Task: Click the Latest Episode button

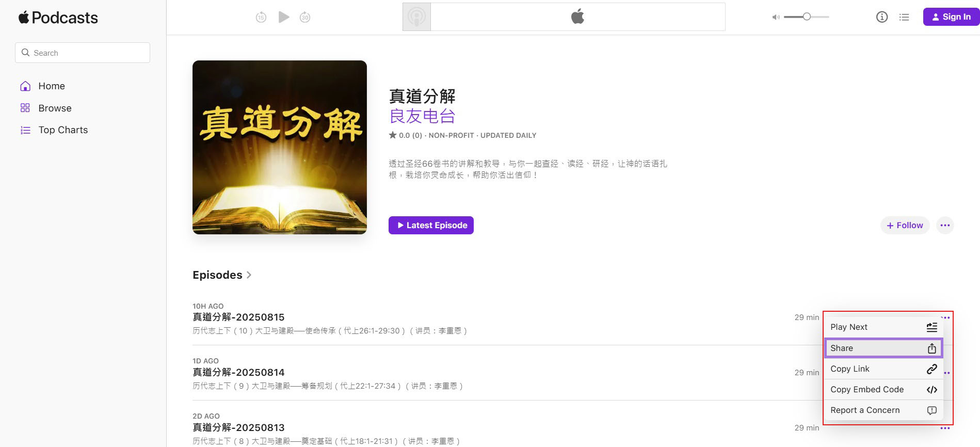Action: (431, 225)
